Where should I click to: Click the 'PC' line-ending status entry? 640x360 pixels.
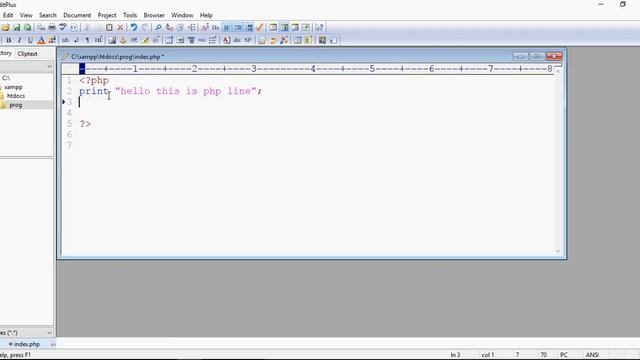[x=564, y=355]
